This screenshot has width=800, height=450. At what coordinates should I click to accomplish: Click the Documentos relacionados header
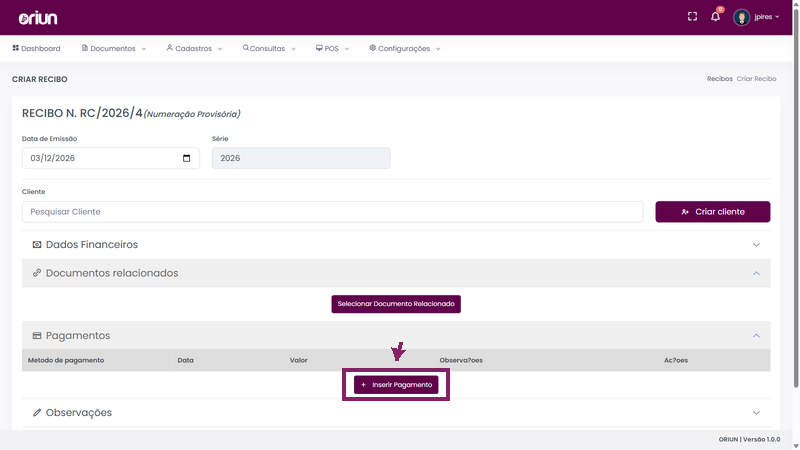396,273
